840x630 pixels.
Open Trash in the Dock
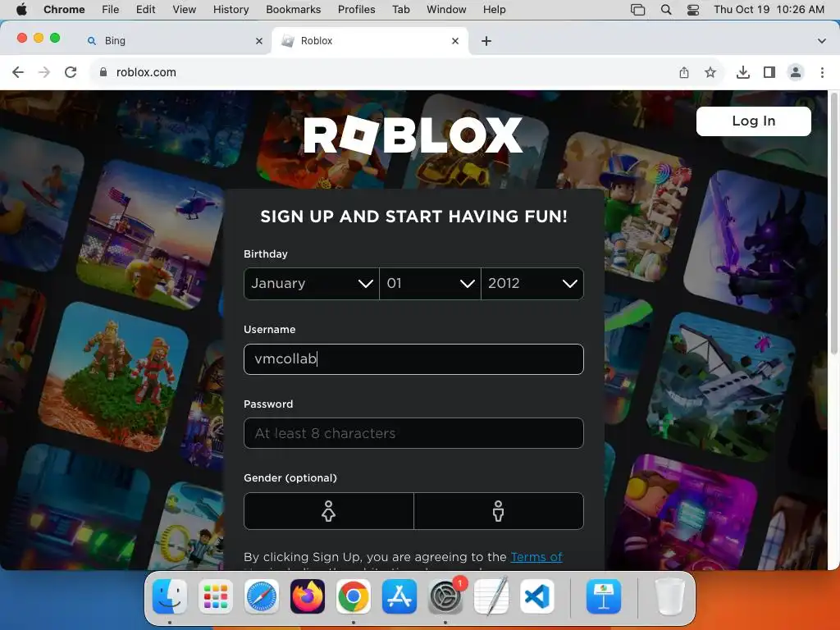click(x=669, y=596)
